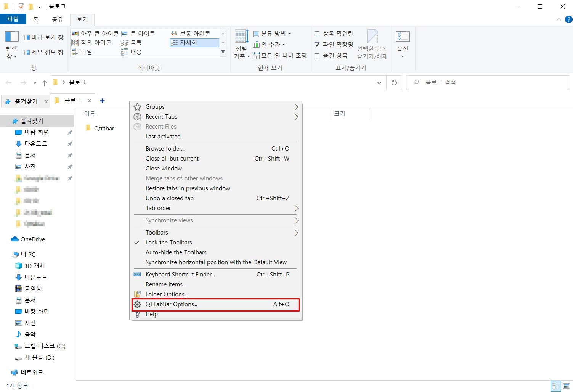Select Last activated menu entry
The image size is (573, 392).
point(216,137)
